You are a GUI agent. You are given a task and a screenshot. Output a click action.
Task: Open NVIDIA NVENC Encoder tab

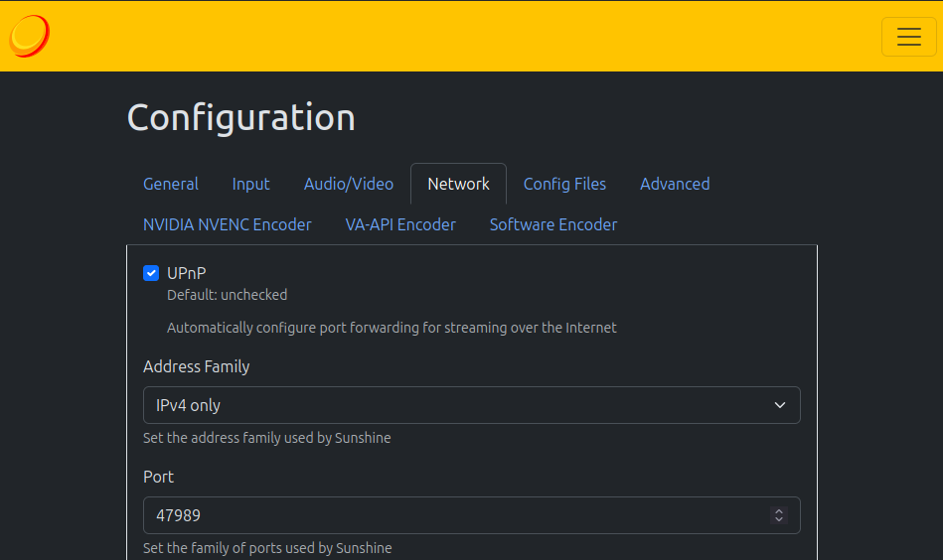pyautogui.click(x=228, y=224)
